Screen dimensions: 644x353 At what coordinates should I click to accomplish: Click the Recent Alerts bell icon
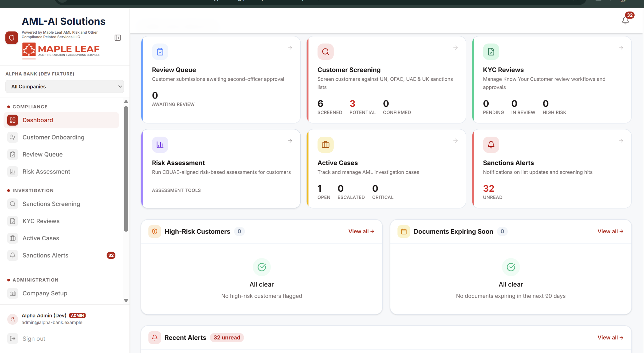155,338
